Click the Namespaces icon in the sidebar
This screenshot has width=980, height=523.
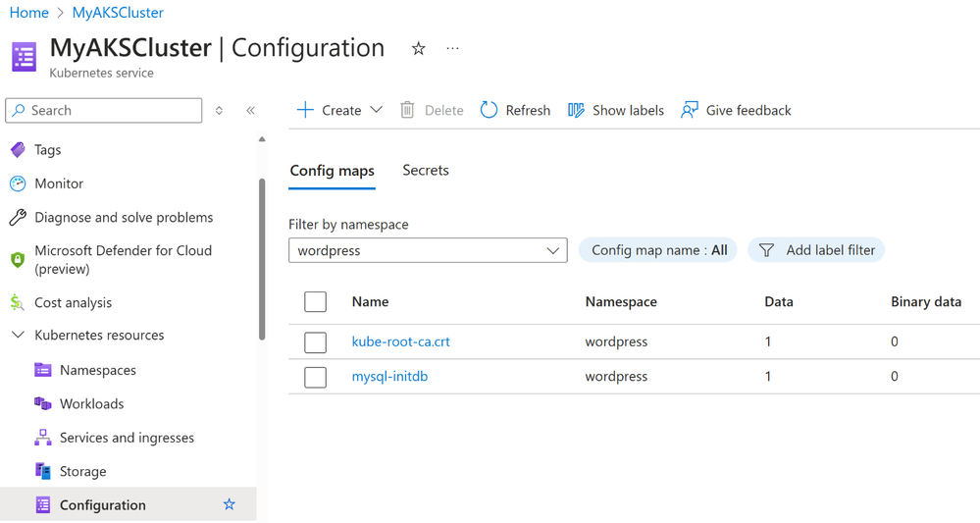coord(42,370)
